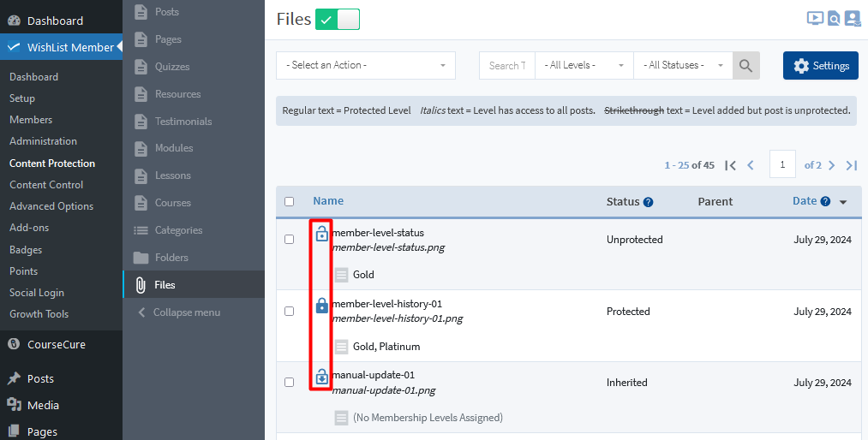Image resolution: width=868 pixels, height=440 pixels.
Task: Open Advanced Options in WishList Member
Action: point(51,206)
